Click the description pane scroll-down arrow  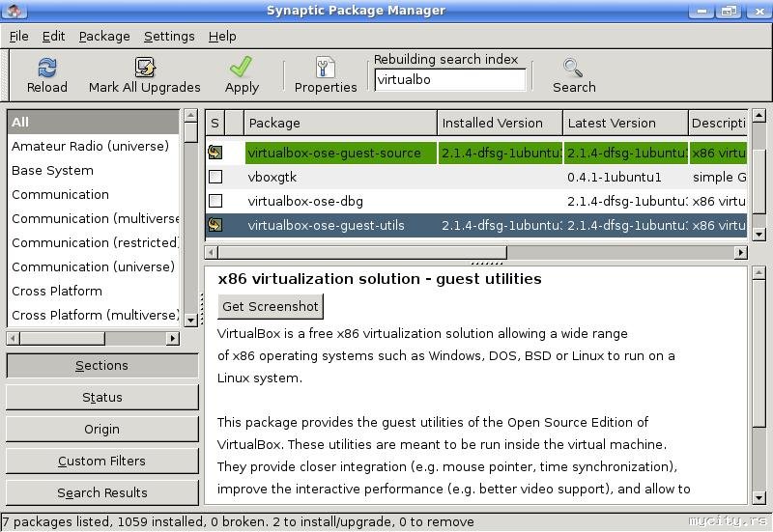tap(759, 497)
